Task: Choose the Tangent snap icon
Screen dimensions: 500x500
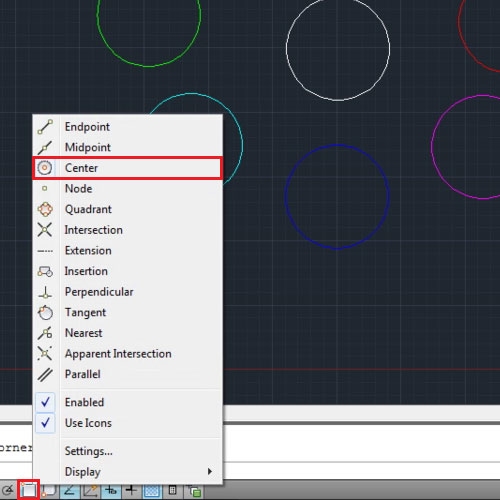Action: tap(45, 313)
